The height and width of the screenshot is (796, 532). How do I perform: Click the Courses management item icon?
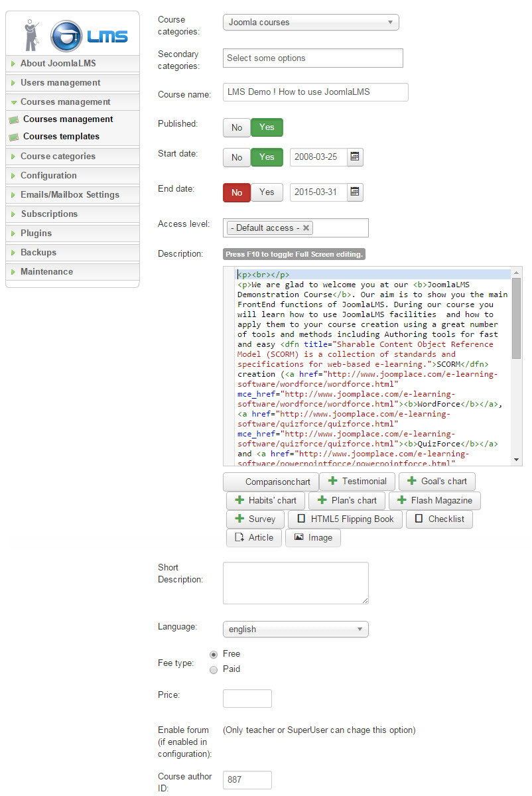[x=14, y=119]
